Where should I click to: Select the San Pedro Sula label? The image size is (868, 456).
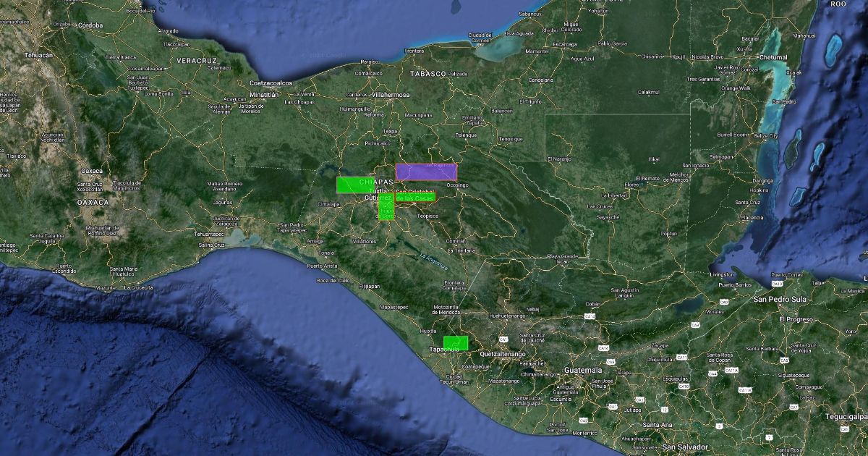(x=780, y=299)
